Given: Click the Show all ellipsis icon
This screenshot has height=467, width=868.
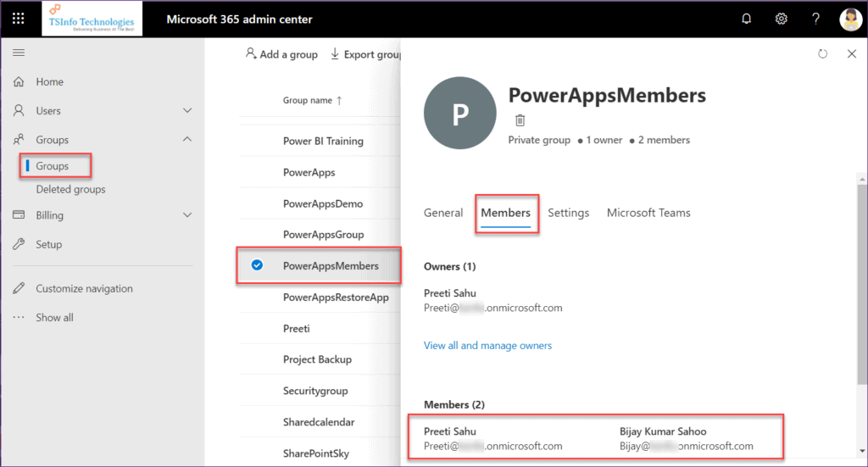Looking at the screenshot, I should (19, 318).
